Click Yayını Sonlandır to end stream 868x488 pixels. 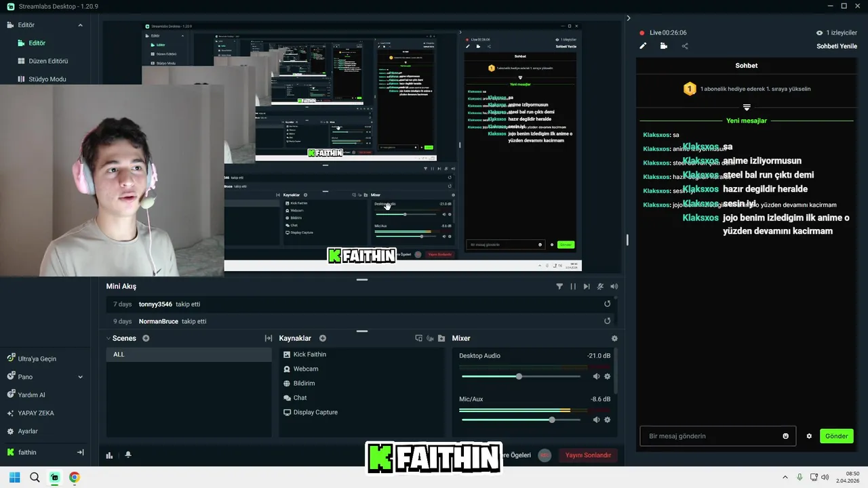coord(588,455)
